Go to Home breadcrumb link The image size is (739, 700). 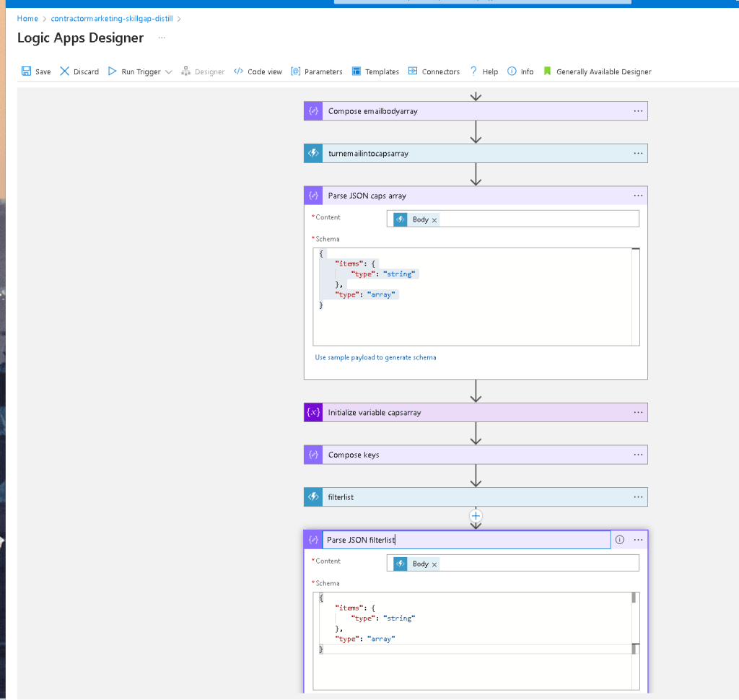[27, 18]
